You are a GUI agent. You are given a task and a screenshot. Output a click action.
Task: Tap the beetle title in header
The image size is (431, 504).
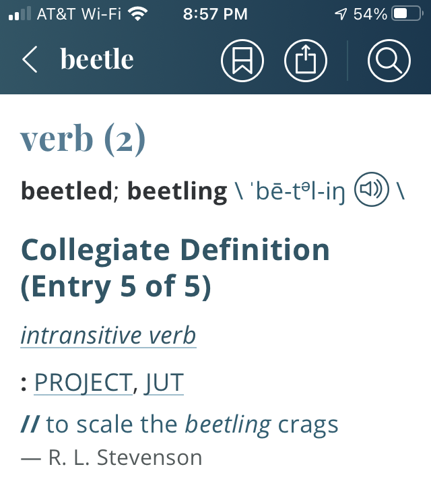(97, 59)
